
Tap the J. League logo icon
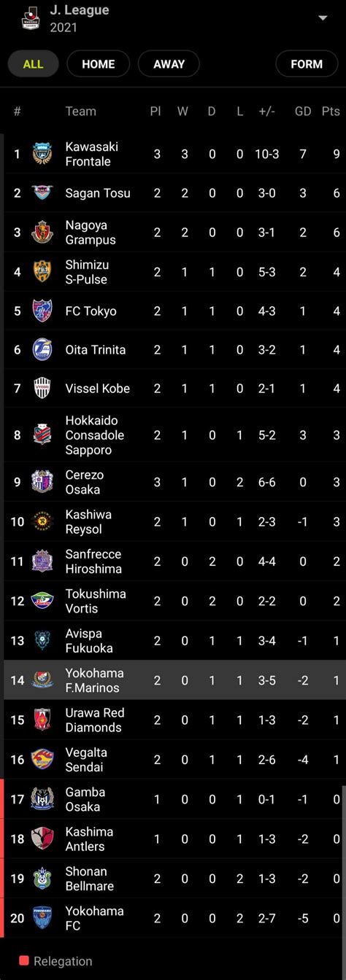31,16
